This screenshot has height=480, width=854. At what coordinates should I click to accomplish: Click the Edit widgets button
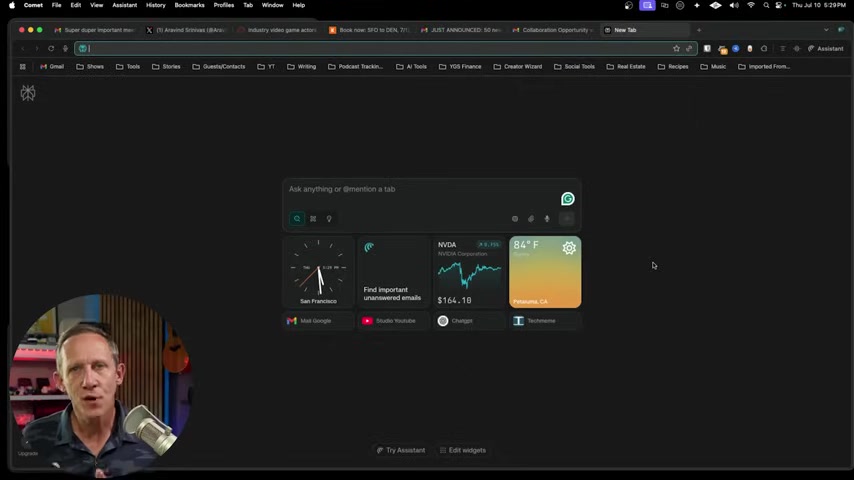tap(463, 450)
